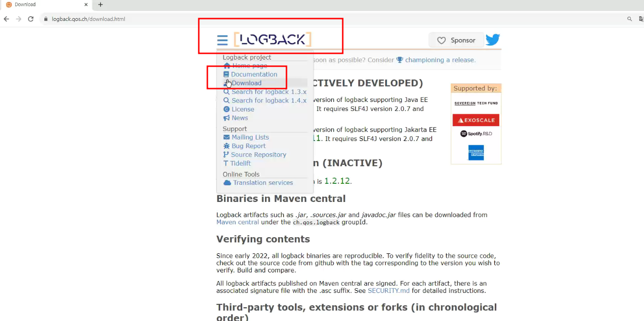Click the Home page menu entry
Image resolution: width=644 pixels, height=321 pixels.
[249, 66]
